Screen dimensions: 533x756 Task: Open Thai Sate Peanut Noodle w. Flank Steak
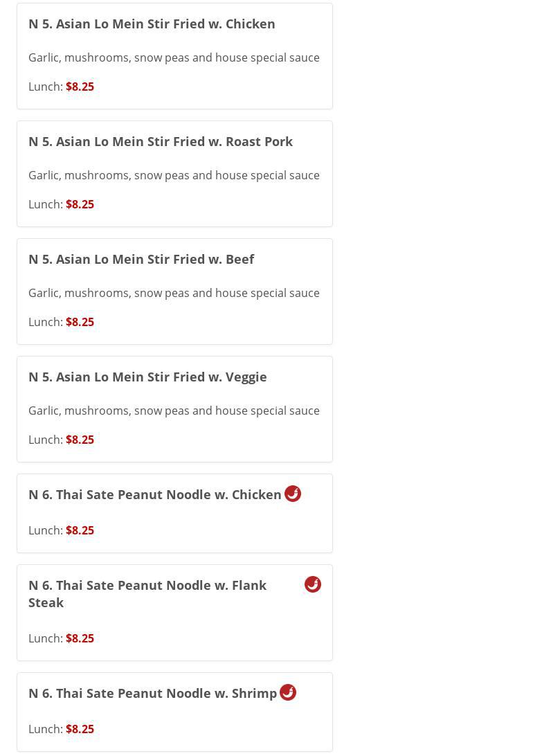(147, 593)
